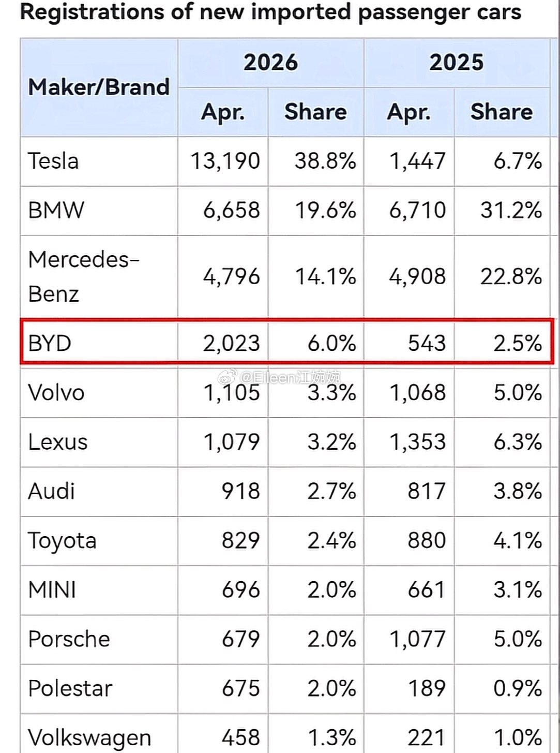Select the 2025 header cell
This screenshot has width=560, height=753.
pyautogui.click(x=456, y=62)
